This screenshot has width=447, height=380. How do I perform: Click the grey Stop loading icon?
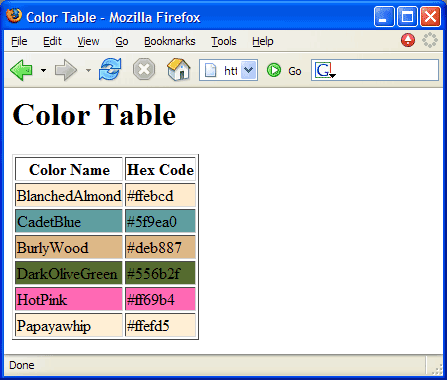(x=144, y=70)
